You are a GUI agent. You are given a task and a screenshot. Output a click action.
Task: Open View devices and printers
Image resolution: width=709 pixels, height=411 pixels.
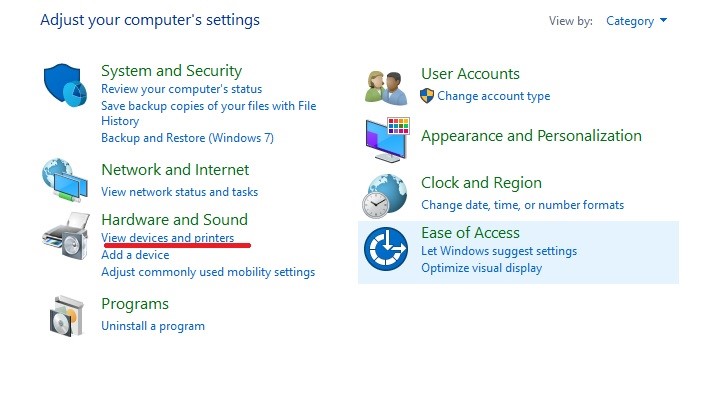(x=168, y=238)
